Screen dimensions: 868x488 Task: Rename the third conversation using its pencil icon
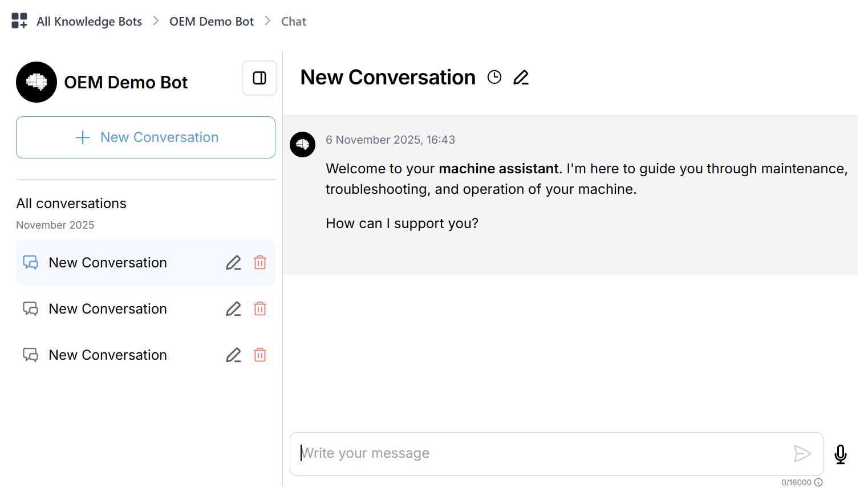tap(233, 355)
